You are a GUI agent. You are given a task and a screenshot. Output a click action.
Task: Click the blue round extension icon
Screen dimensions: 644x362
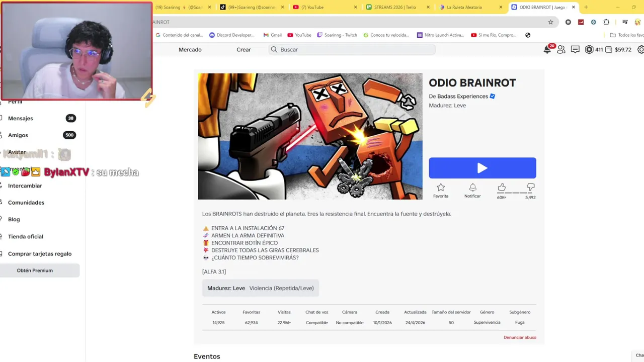(x=593, y=22)
